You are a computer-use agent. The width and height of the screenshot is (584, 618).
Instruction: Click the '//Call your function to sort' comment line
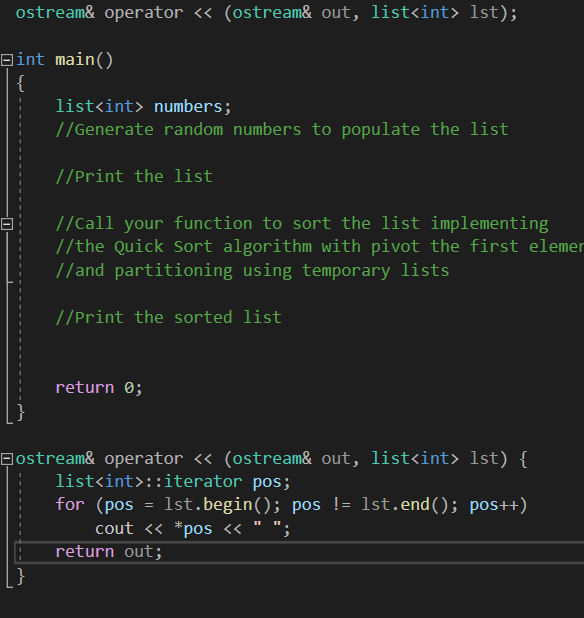click(302, 224)
